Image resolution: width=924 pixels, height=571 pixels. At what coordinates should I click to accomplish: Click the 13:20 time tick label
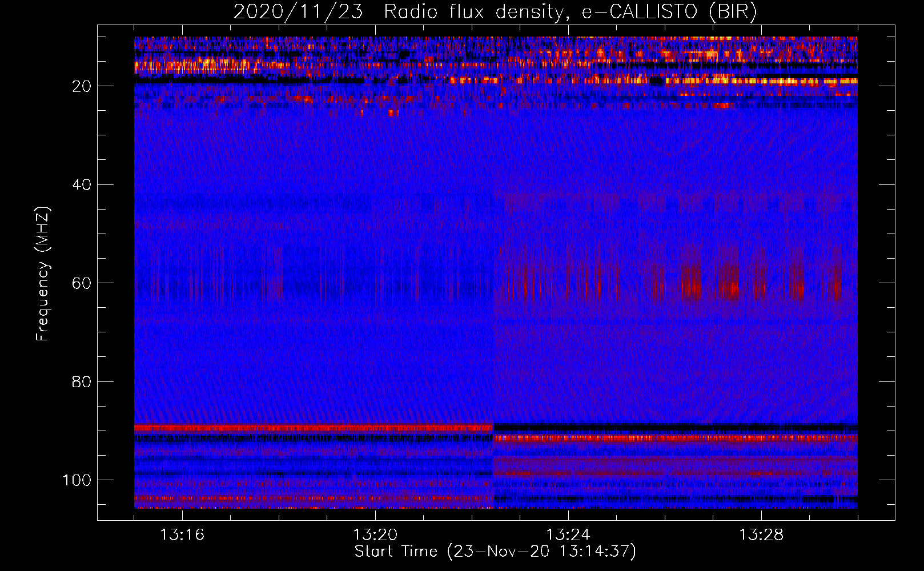point(375,535)
